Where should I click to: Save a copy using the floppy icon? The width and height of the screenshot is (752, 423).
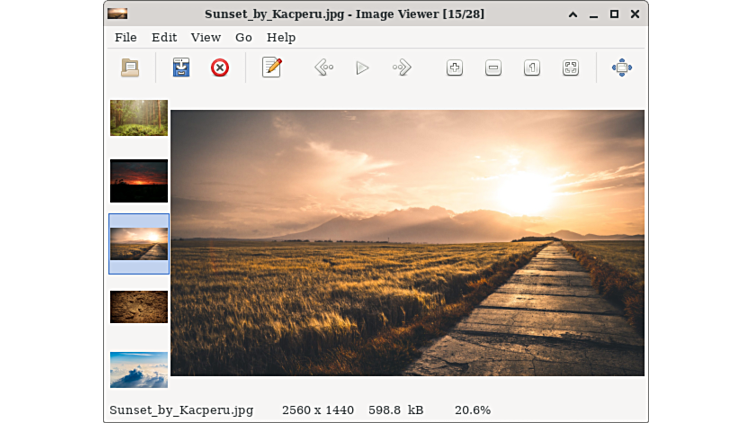[x=181, y=68]
